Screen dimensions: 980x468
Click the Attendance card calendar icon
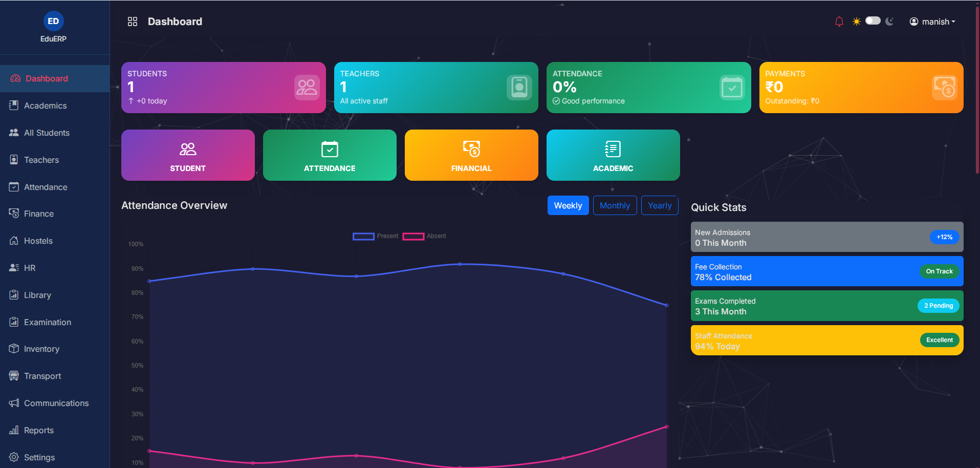coord(732,88)
